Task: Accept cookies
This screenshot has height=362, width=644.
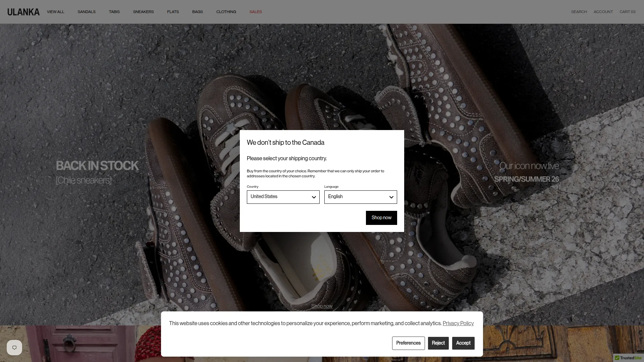Action: [463, 343]
